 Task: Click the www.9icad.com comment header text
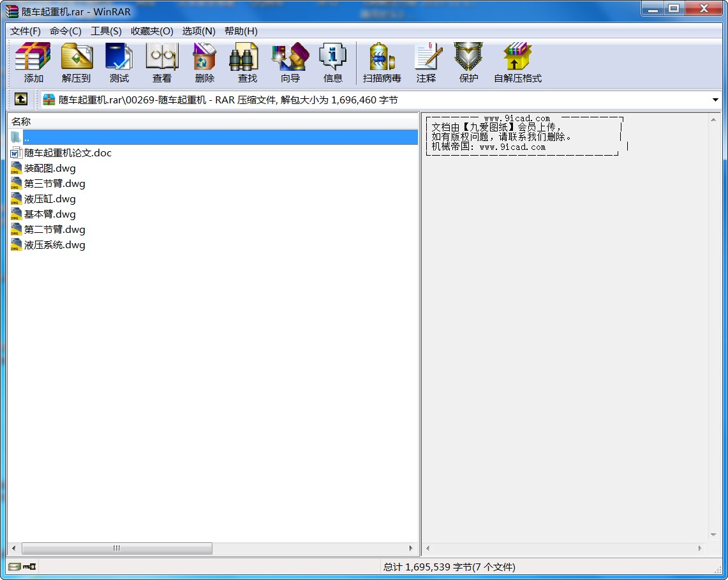coord(517,119)
